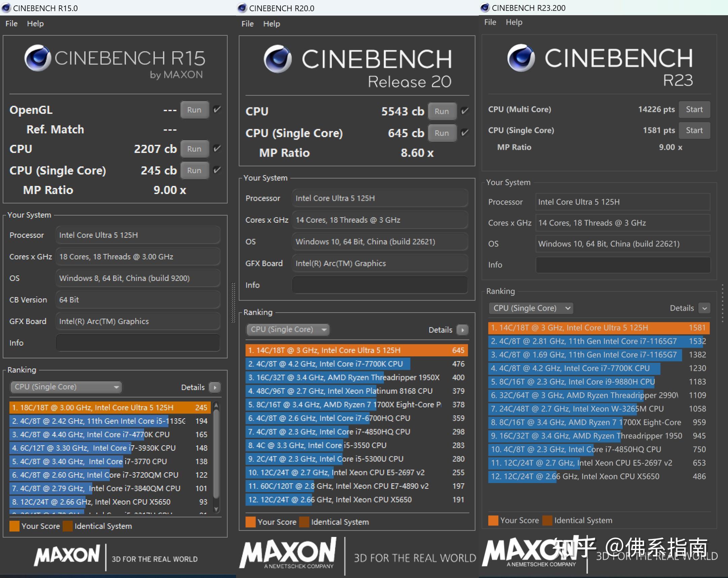Open Help menu in Cinebench R20

pyautogui.click(x=272, y=24)
